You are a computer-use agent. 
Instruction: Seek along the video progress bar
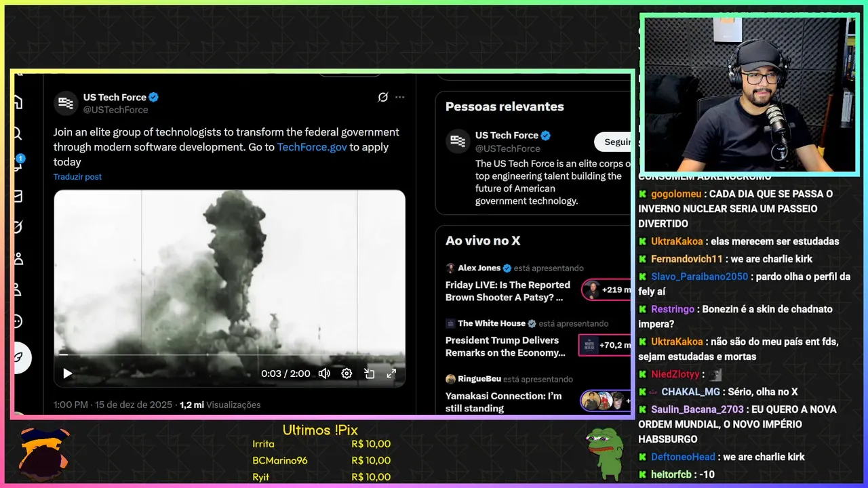[229, 354]
